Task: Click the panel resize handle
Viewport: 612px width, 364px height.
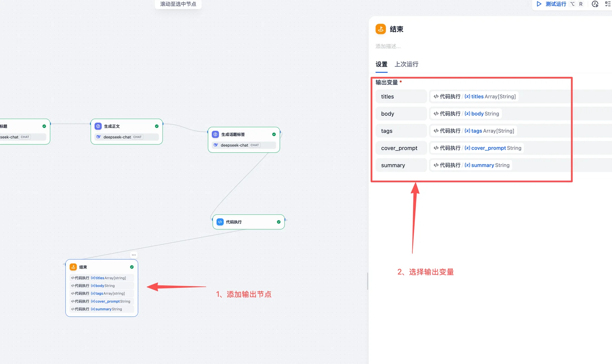Action: (367, 281)
